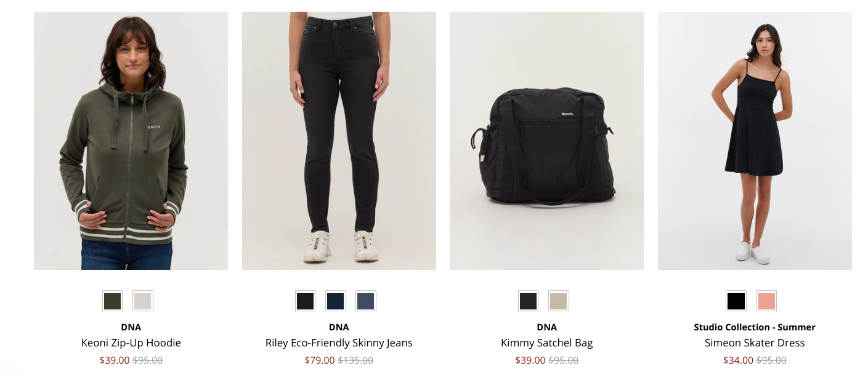The height and width of the screenshot is (376, 868).
Task: Open the black skater dress product photo
Action: coord(755,141)
